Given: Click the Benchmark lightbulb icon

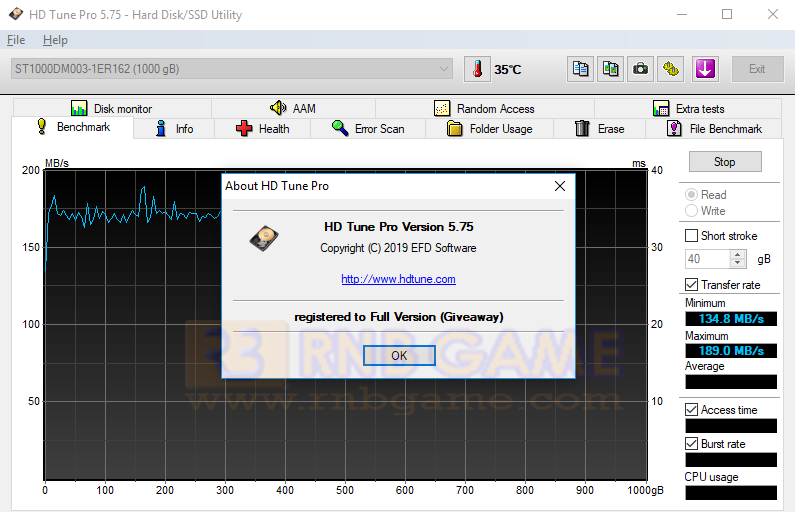Looking at the screenshot, I should coord(42,126).
